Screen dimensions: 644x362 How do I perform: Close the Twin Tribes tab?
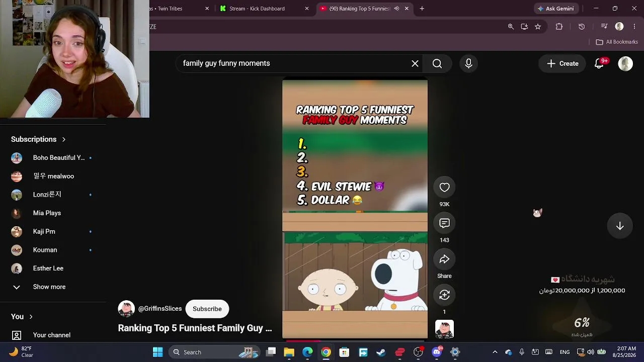coord(207,9)
